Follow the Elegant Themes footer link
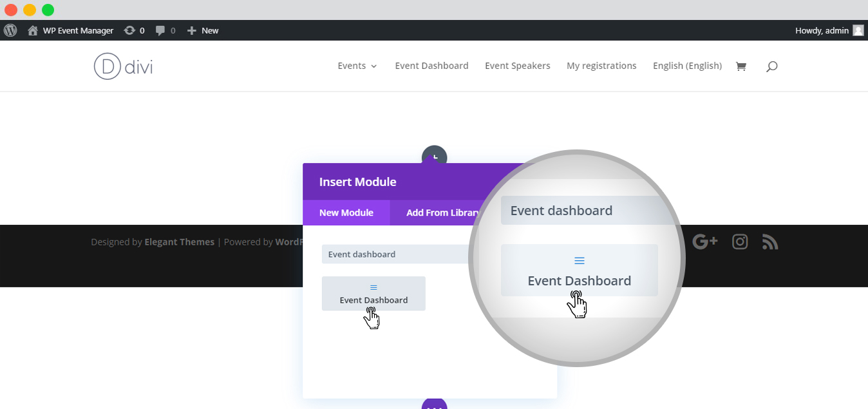The height and width of the screenshot is (409, 868). (x=179, y=242)
